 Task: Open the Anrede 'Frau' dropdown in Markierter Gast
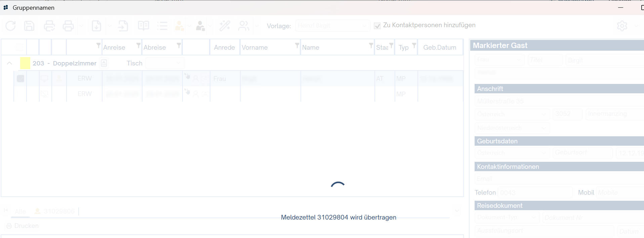click(499, 60)
